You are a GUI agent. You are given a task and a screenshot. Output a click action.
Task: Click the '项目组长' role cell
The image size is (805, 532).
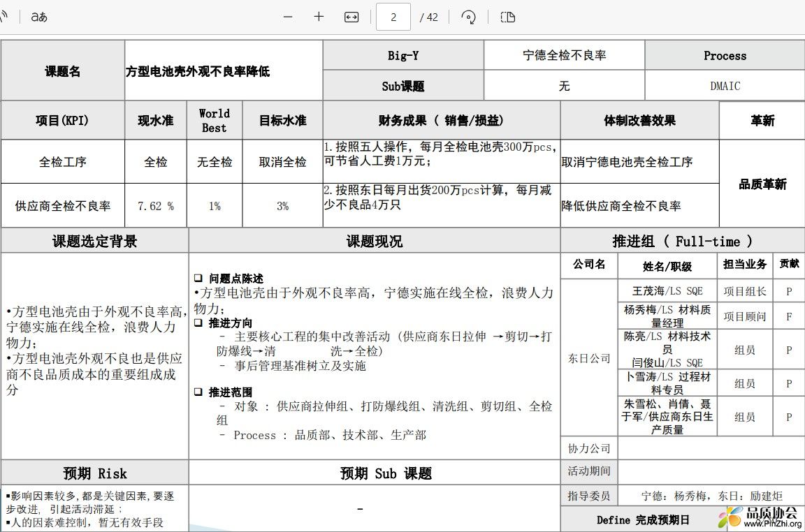coord(744,291)
